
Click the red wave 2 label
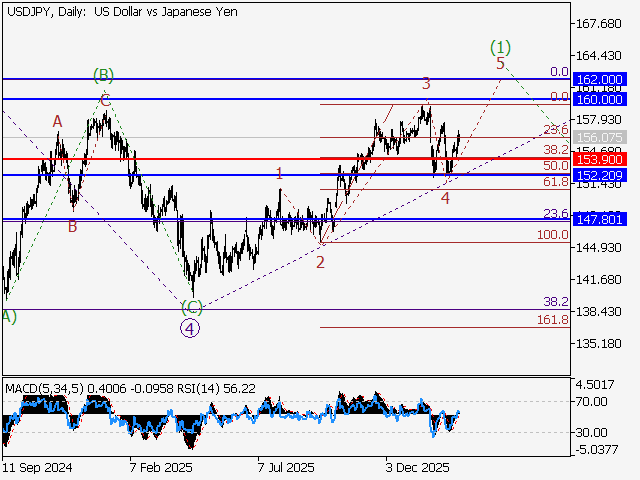(x=320, y=262)
